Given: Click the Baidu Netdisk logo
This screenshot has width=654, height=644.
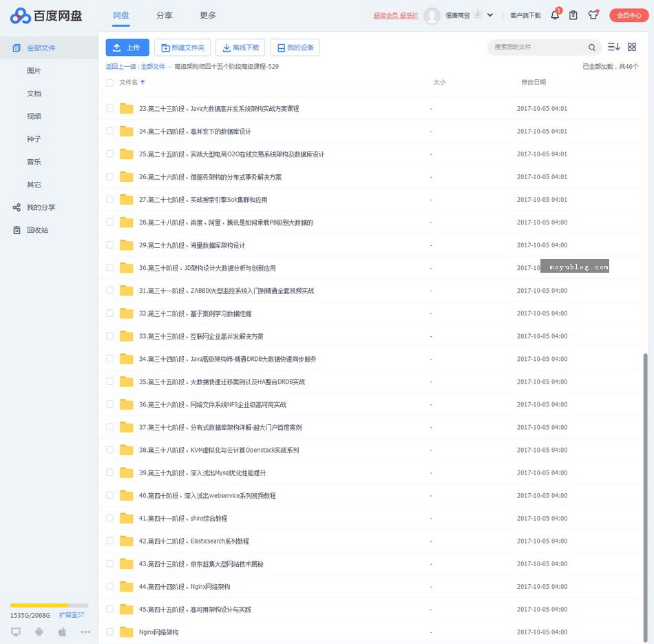Looking at the screenshot, I should point(46,16).
